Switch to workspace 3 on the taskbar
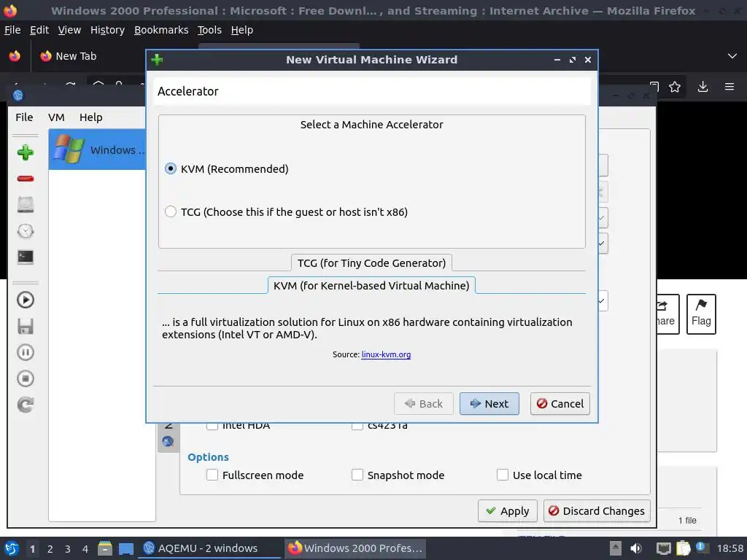Image resolution: width=747 pixels, height=560 pixels. click(68, 549)
